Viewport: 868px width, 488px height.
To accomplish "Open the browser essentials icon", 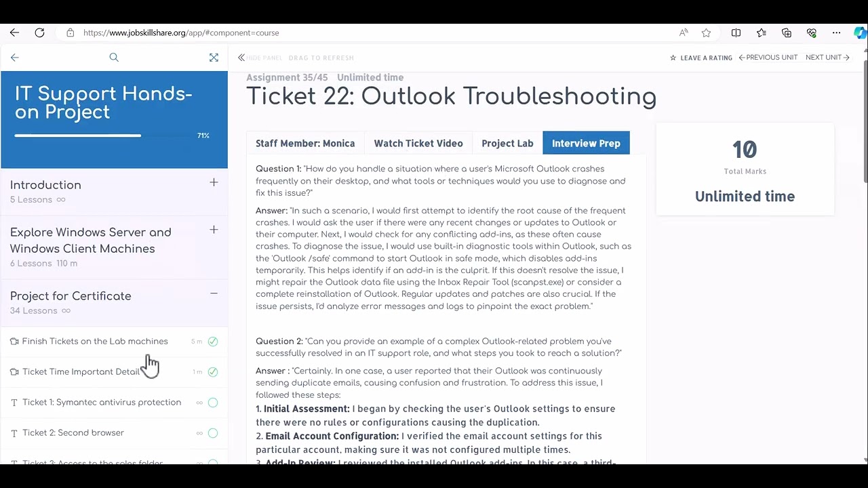I will [x=812, y=33].
